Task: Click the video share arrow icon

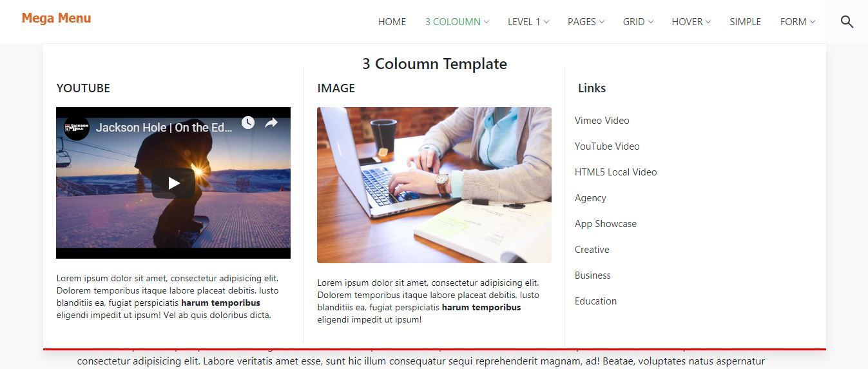Action: pos(271,123)
